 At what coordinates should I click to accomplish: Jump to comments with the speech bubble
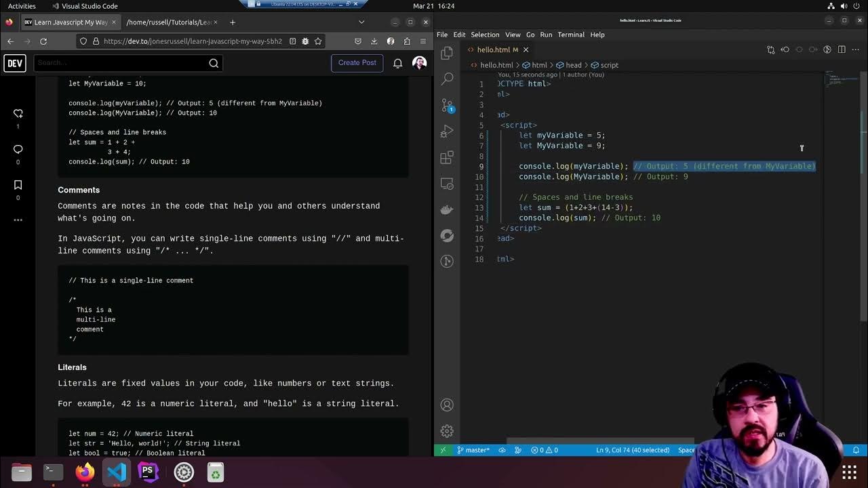(18, 149)
